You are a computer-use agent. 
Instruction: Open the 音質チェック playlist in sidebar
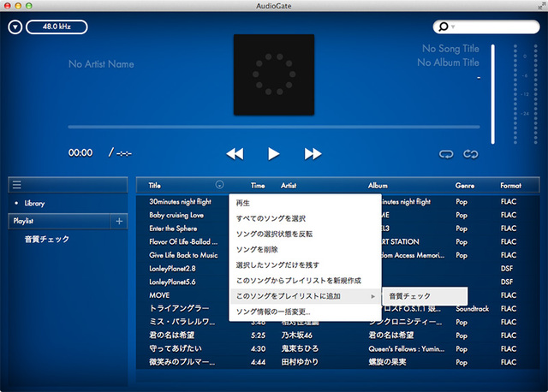47,240
